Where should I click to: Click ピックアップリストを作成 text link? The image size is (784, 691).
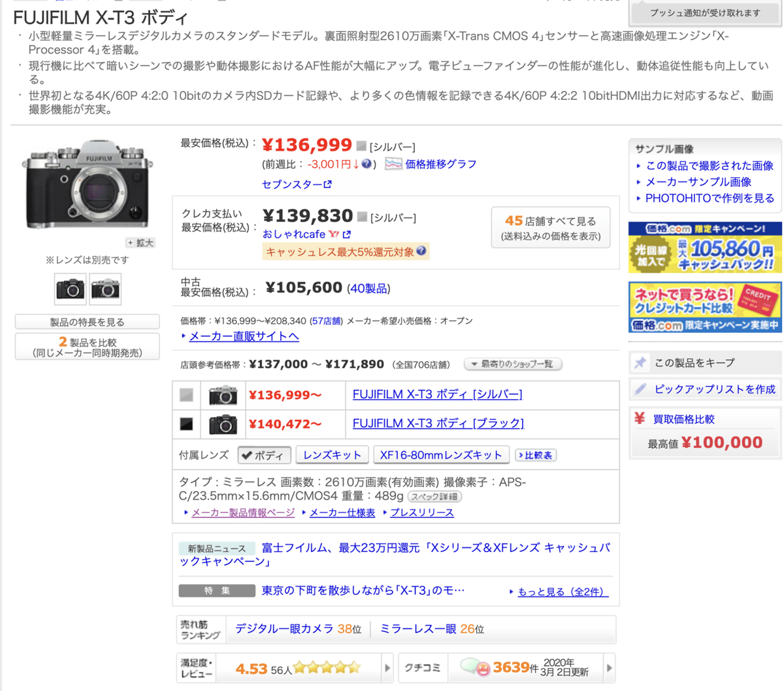click(715, 389)
